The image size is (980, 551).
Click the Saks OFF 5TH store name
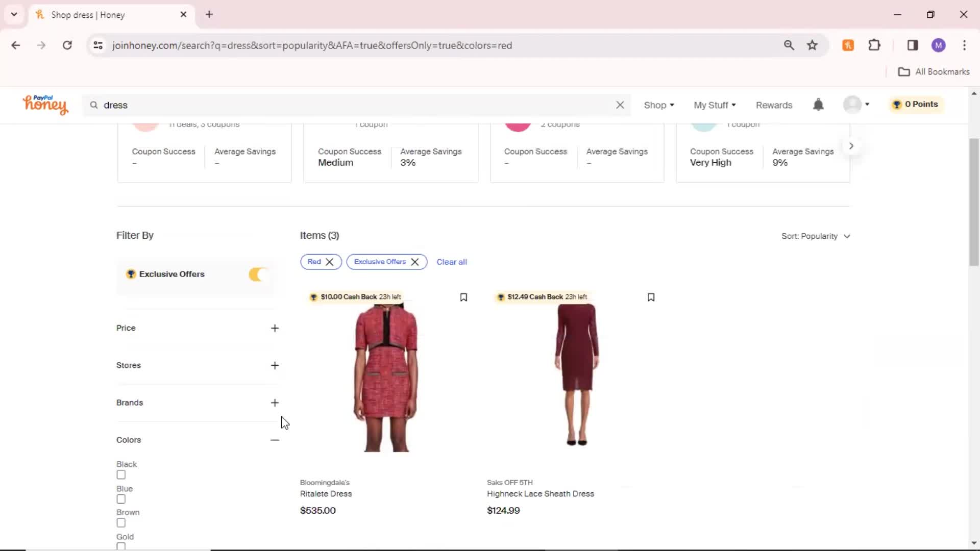[509, 483]
